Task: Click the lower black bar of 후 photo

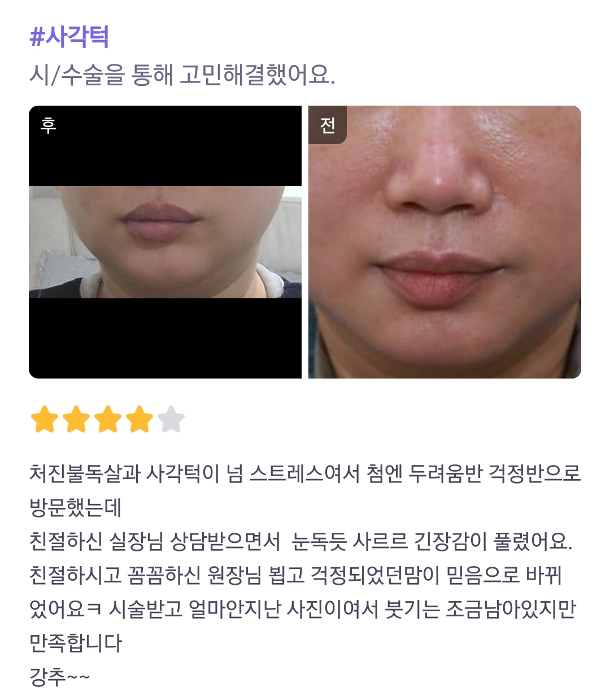Action: [x=165, y=338]
